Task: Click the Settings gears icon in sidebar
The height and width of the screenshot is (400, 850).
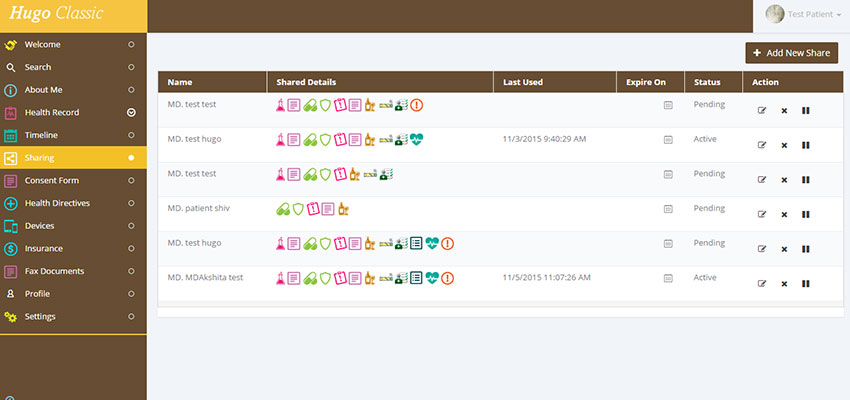Action: pos(11,317)
